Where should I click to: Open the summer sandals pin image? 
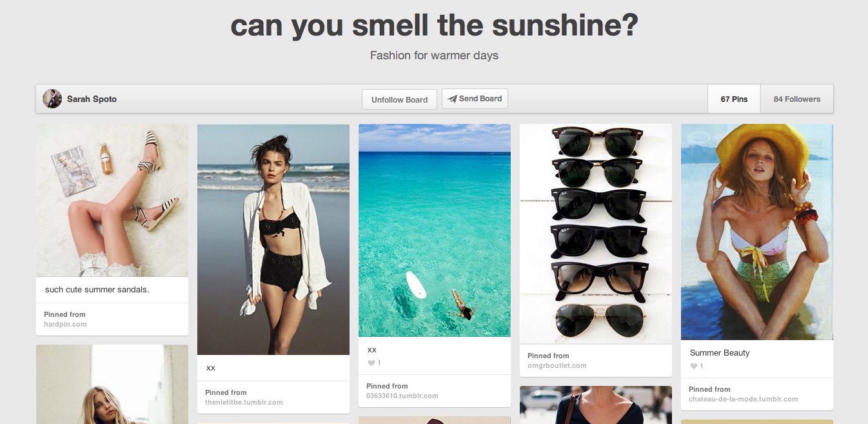coord(112,201)
